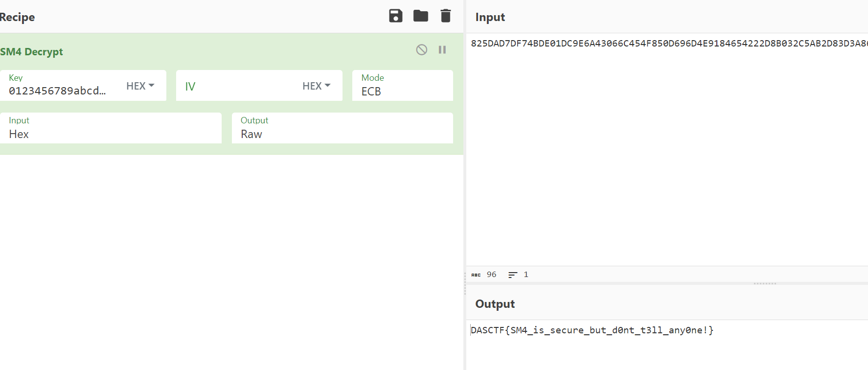Load a recipe via folder icon
This screenshot has height=370, width=868.
coord(420,16)
